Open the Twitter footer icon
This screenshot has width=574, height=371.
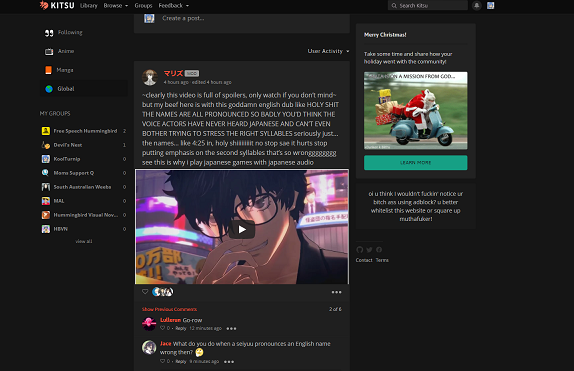(x=369, y=250)
